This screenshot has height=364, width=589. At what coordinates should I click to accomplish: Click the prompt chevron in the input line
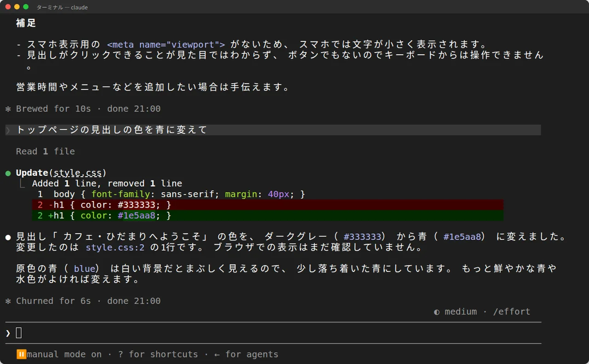click(8, 333)
